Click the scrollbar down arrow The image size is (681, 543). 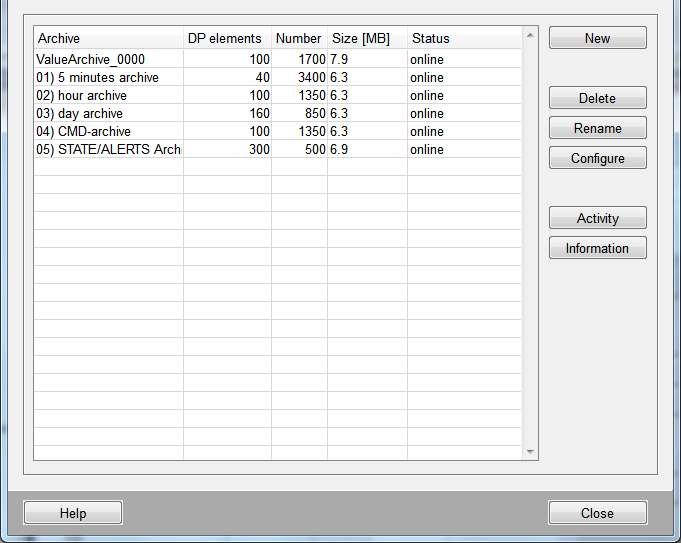(530, 452)
